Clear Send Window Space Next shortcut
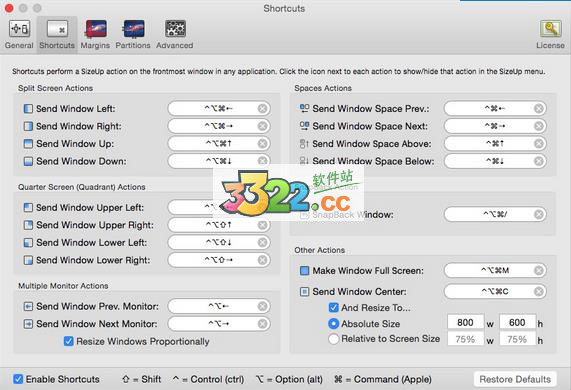The width and height of the screenshot is (571, 390). point(539,126)
